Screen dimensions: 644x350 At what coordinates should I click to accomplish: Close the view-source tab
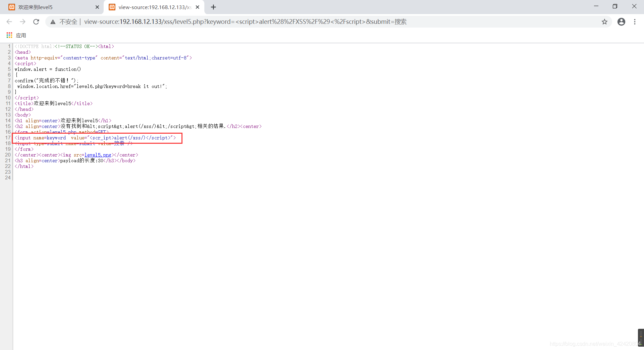[198, 7]
